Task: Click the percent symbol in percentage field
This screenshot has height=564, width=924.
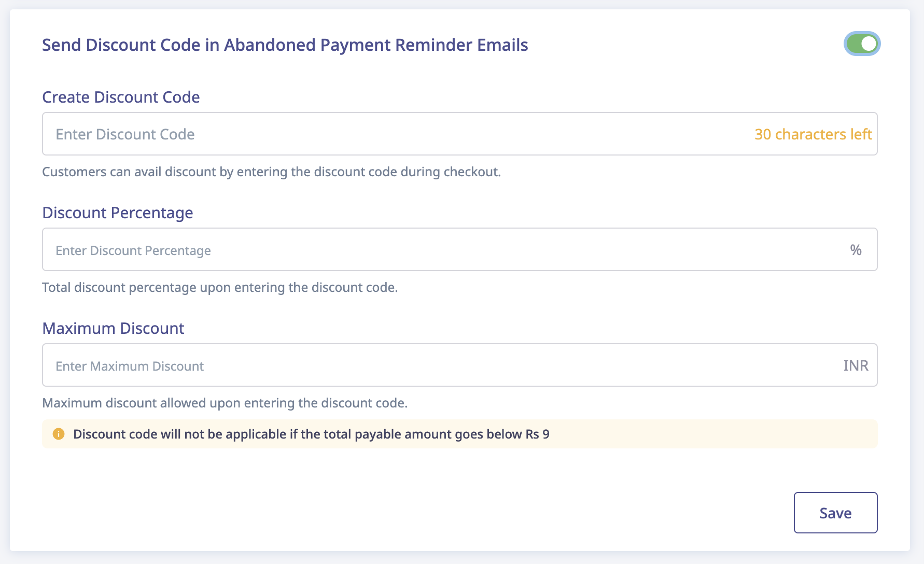Action: tap(856, 250)
